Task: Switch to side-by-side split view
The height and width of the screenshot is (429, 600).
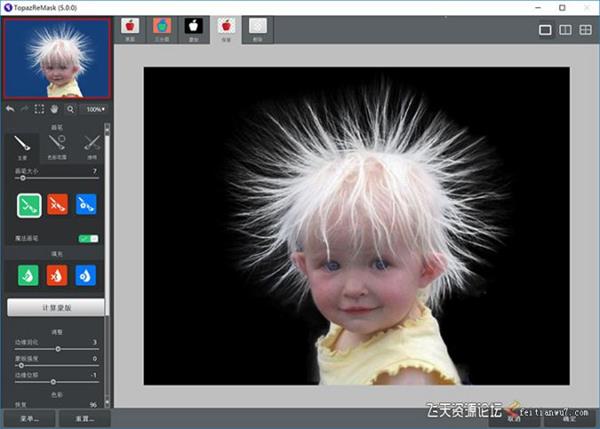Action: tap(564, 30)
